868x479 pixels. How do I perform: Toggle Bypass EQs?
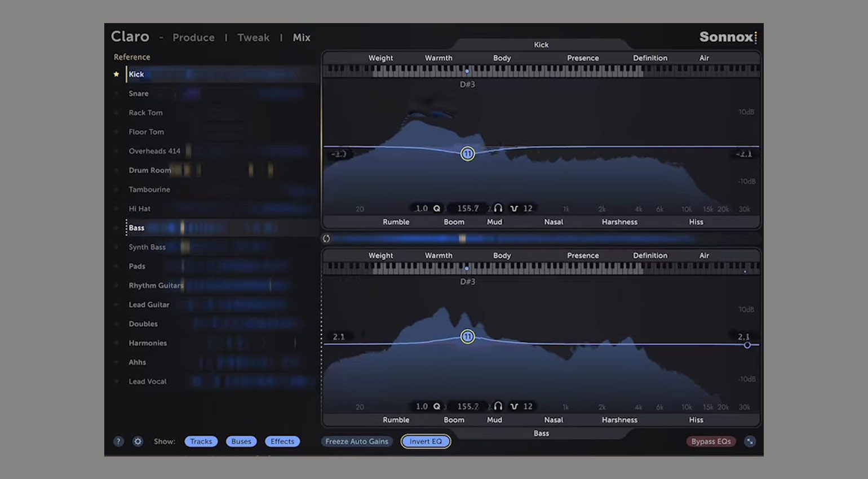[711, 441]
